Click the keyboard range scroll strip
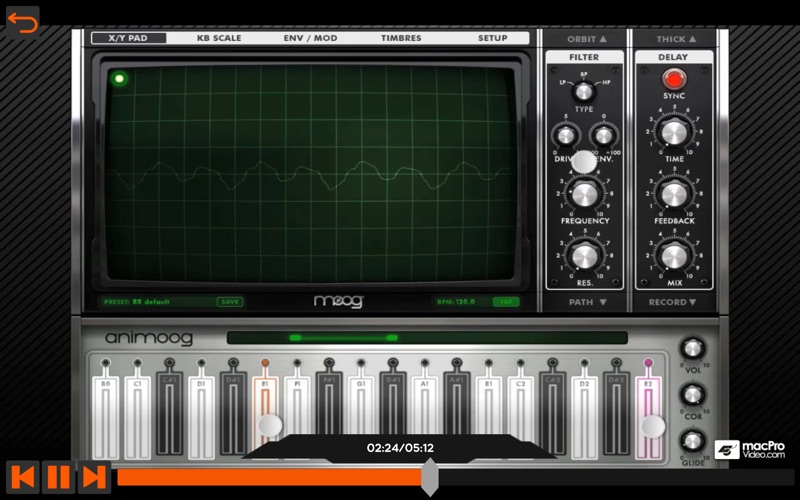Screen dimensions: 800x500 (x=427, y=338)
